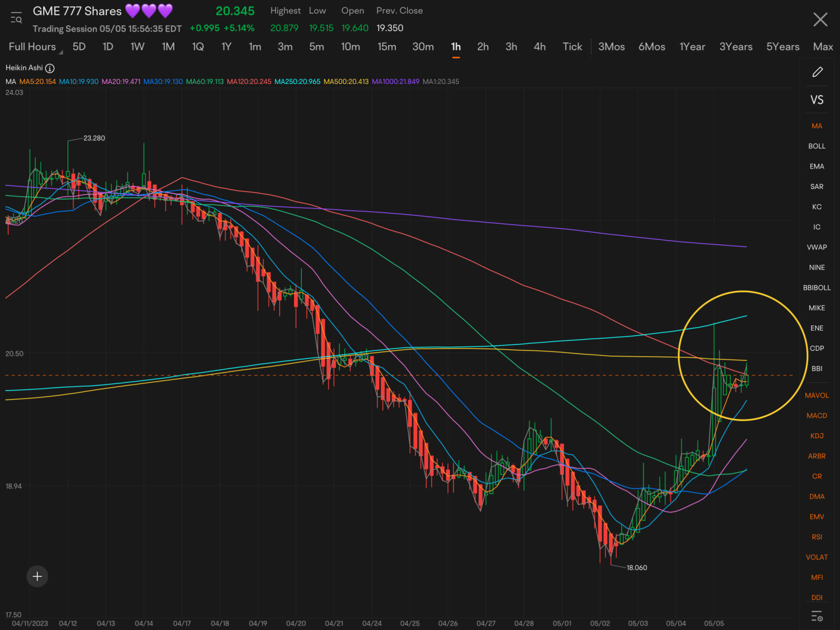This screenshot has width=840, height=630.
Task: Switch to the 5D timeframe
Action: click(79, 47)
